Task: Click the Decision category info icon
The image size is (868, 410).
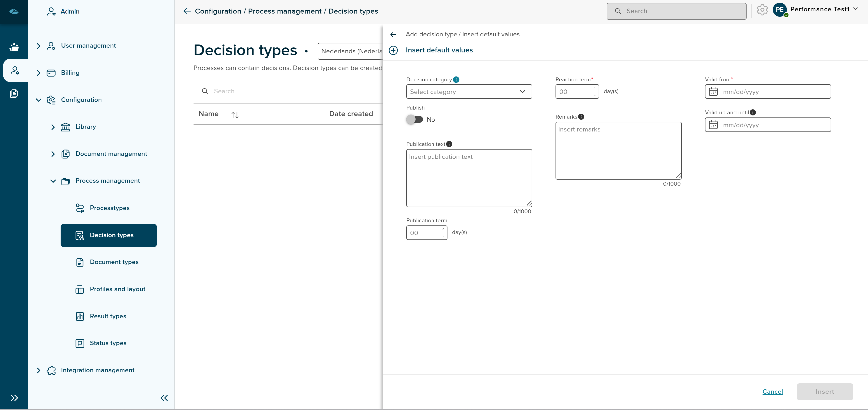Action: tap(456, 80)
